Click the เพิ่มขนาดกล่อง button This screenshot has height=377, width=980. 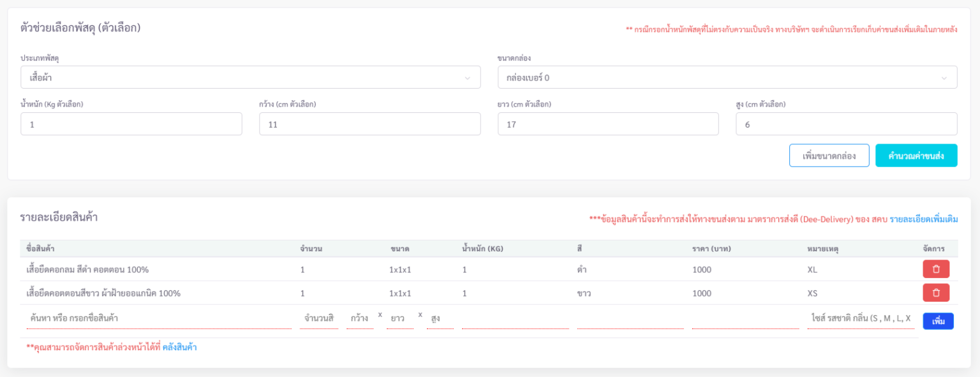pyautogui.click(x=829, y=156)
